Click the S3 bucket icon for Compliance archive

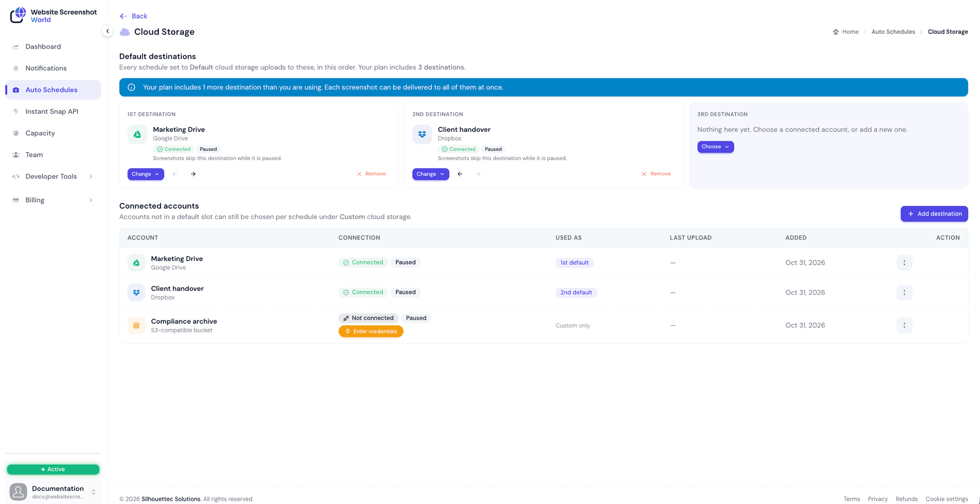136,325
